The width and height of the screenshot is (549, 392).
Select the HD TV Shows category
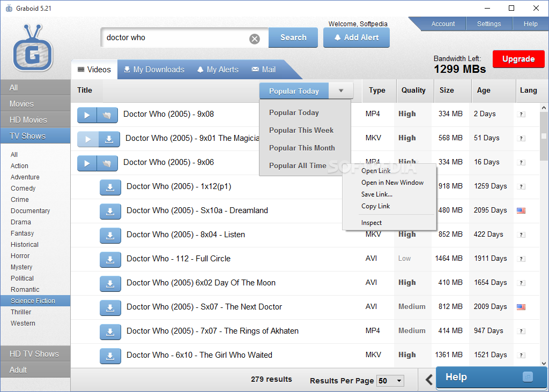[35, 354]
